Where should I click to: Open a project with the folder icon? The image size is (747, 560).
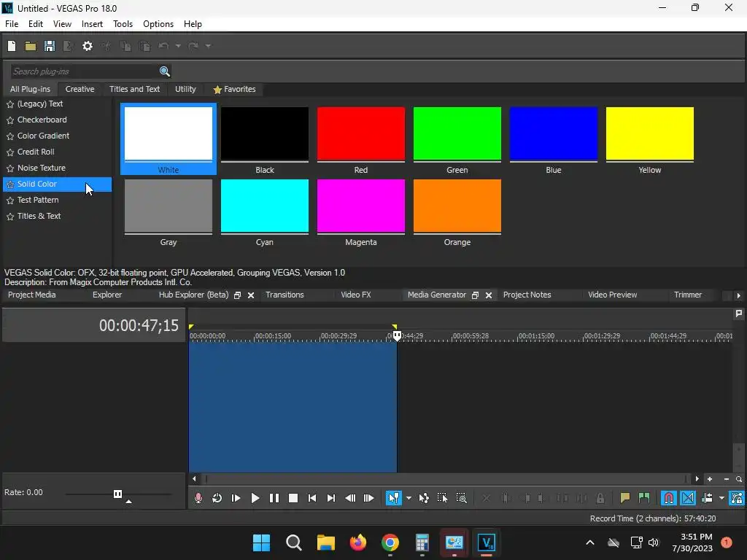[31, 46]
